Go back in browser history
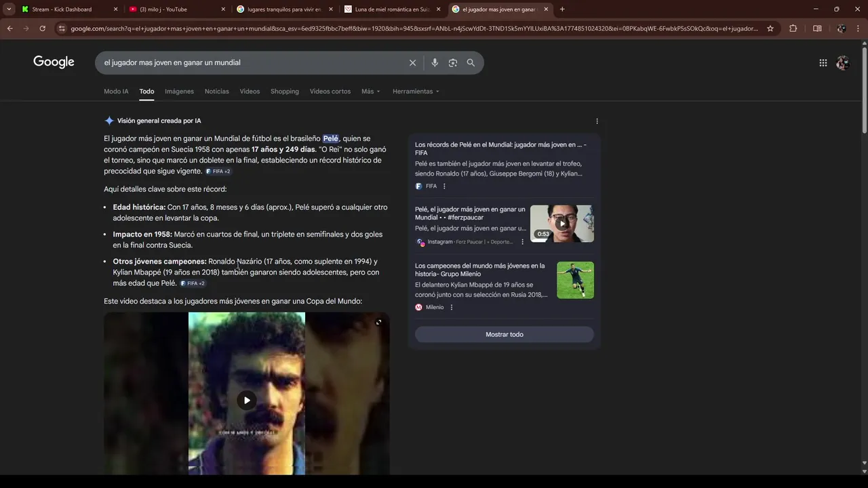Screen dimensions: 868x488 click(9, 28)
